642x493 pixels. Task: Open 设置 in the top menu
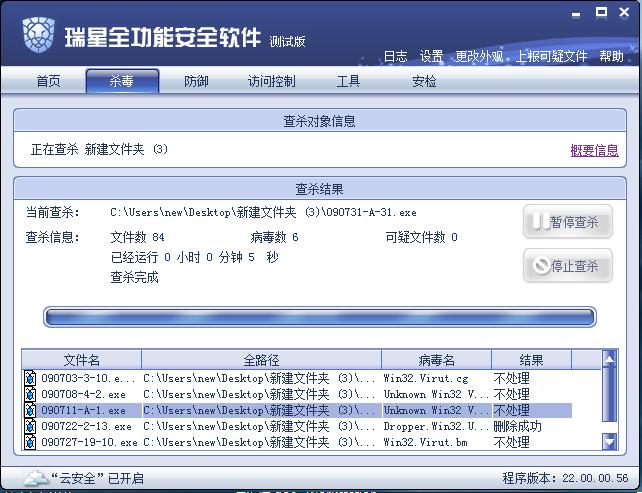(x=432, y=56)
